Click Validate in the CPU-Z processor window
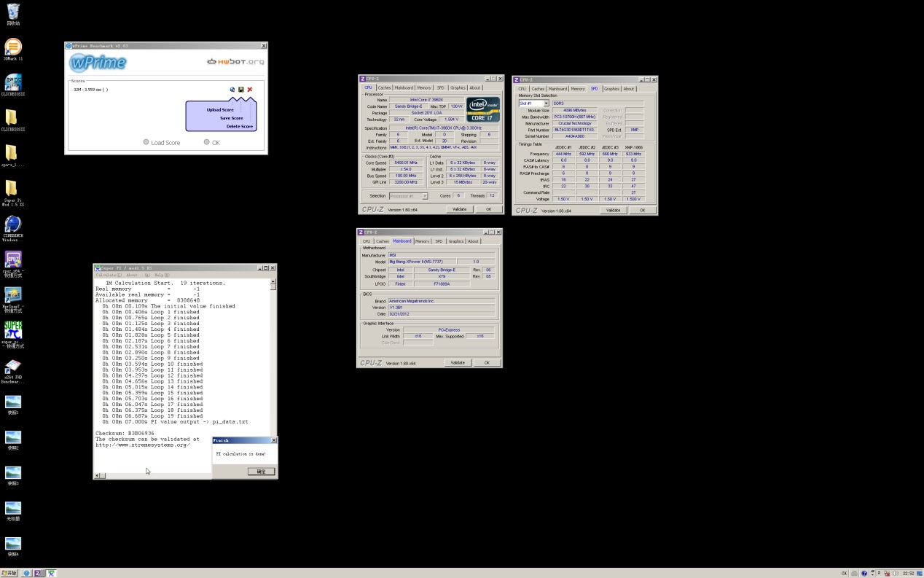The height and width of the screenshot is (578, 924). 459,209
